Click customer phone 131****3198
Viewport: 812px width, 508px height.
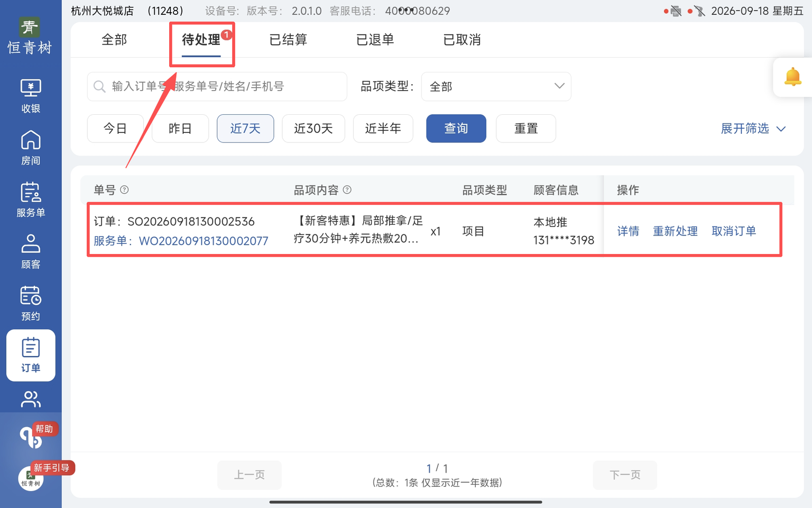click(x=564, y=240)
